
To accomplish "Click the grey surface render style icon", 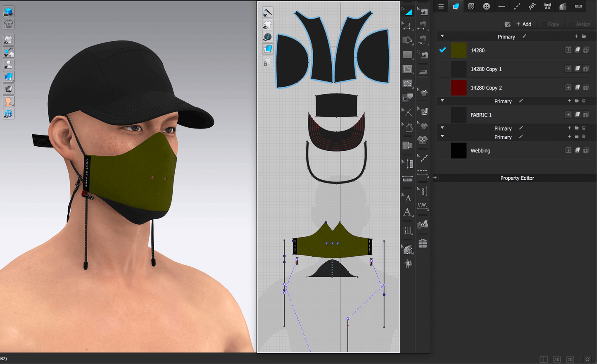I will point(8,89).
